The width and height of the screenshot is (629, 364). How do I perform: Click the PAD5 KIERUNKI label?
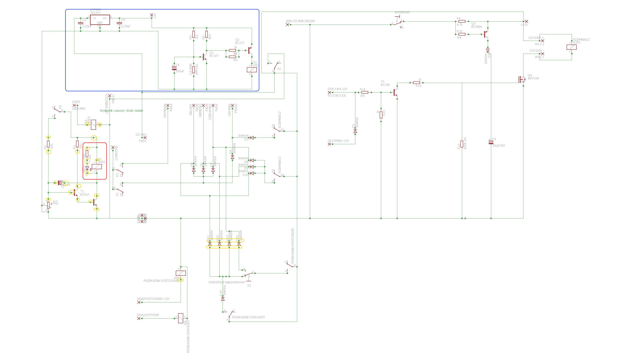click(79, 105)
